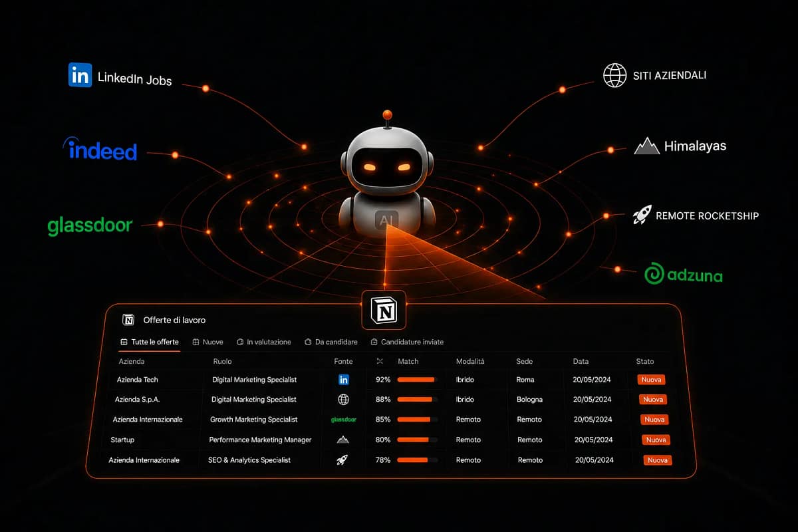Click the AI robot figure
Viewport: 798px width, 532px height.
point(387,174)
